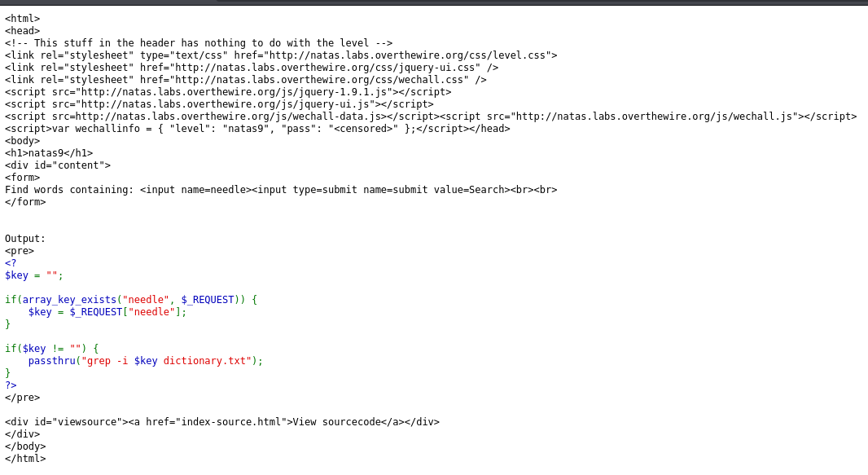Click the array_key_exists function name
Screen dimensions: 868x475
(x=69, y=300)
